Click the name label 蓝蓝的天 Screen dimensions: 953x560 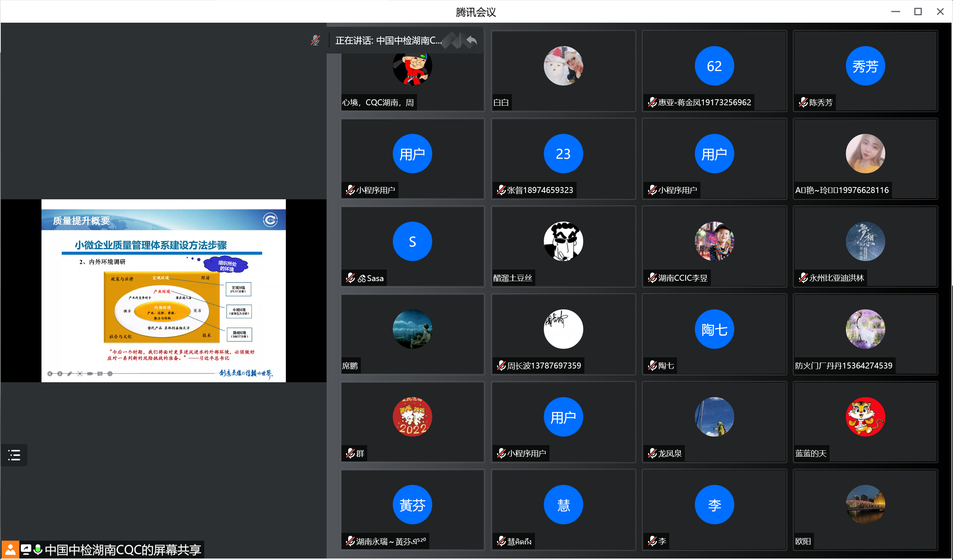811,453
